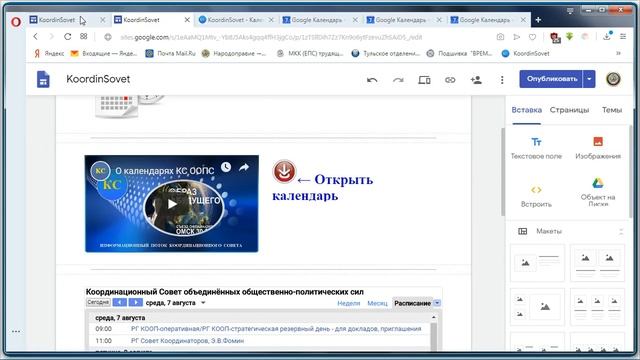
Task: Switch to the Темы tab
Action: 612,110
